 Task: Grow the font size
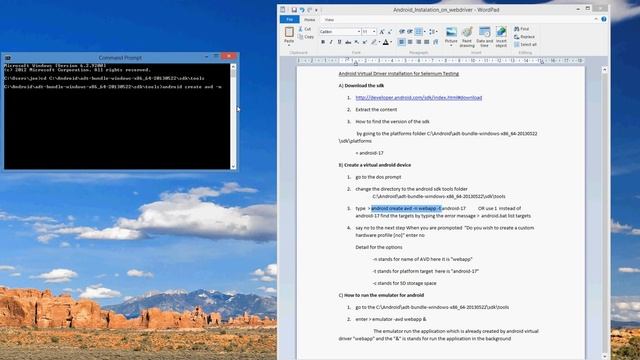coord(382,32)
